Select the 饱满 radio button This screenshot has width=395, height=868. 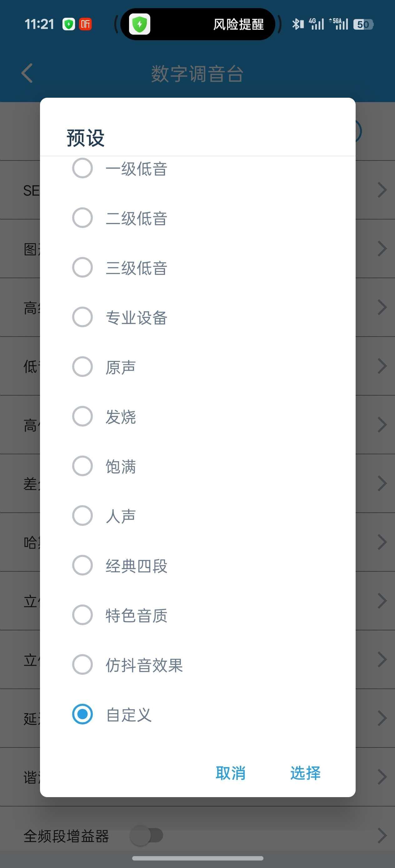click(x=82, y=466)
